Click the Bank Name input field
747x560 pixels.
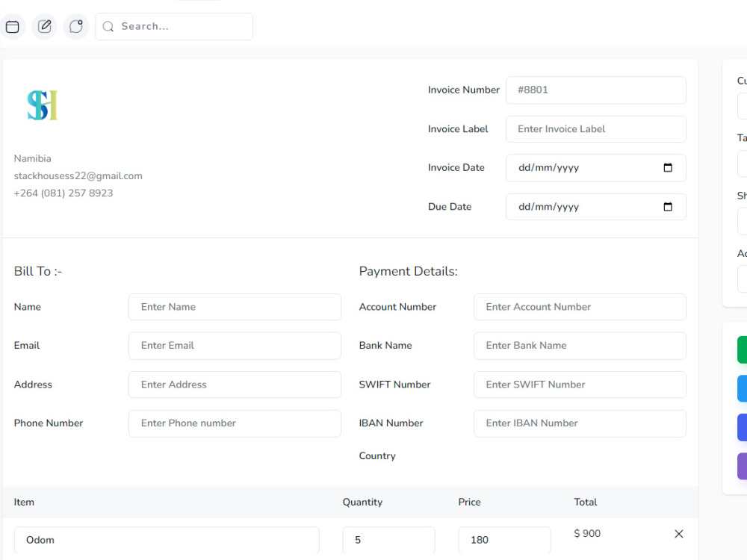click(580, 346)
